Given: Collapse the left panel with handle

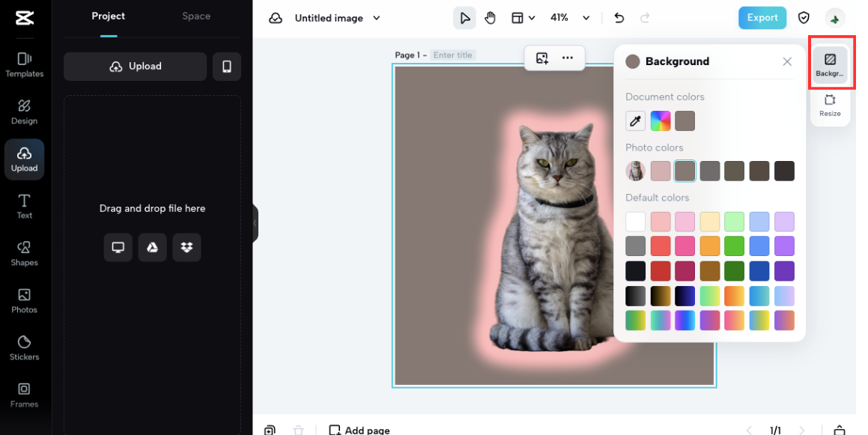Looking at the screenshot, I should click(255, 223).
